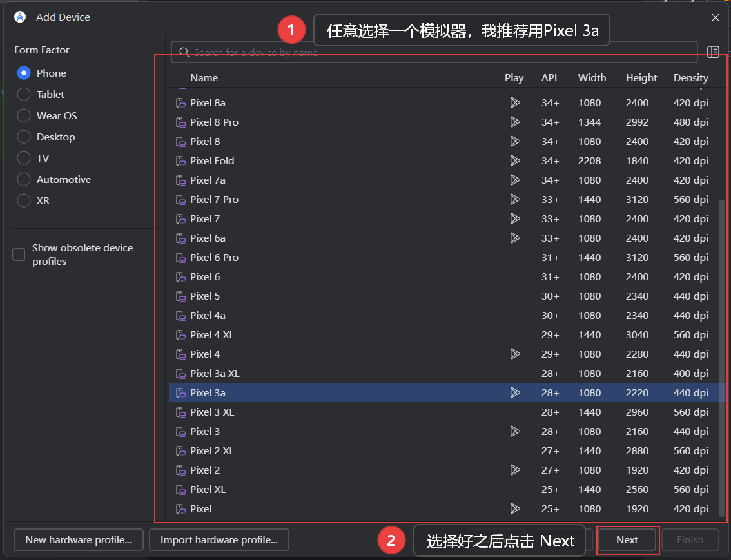Sort the list by Play column header

pos(514,78)
